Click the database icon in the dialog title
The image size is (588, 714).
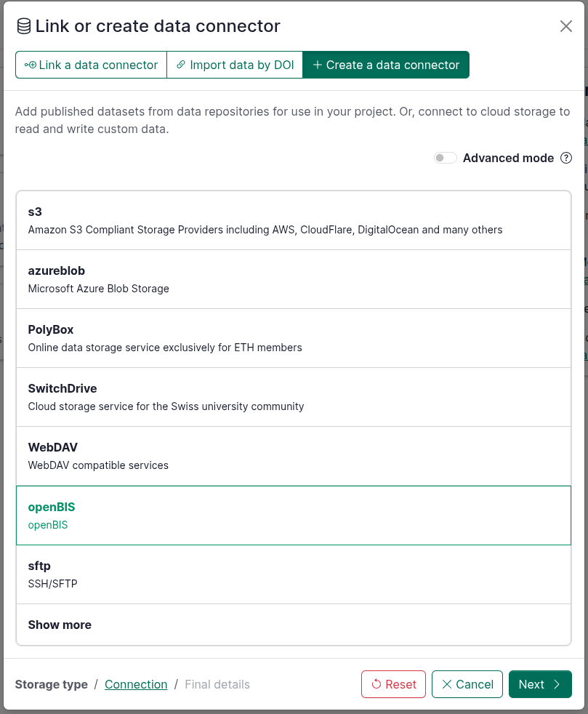23,25
